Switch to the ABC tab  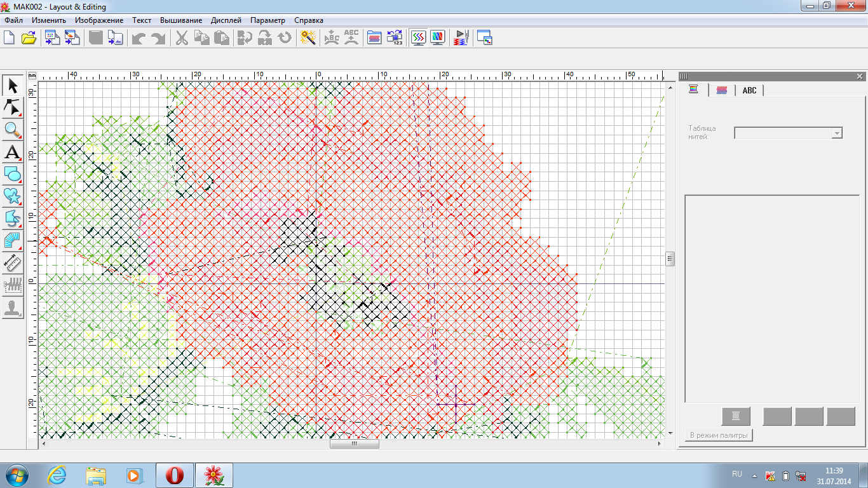coord(749,90)
